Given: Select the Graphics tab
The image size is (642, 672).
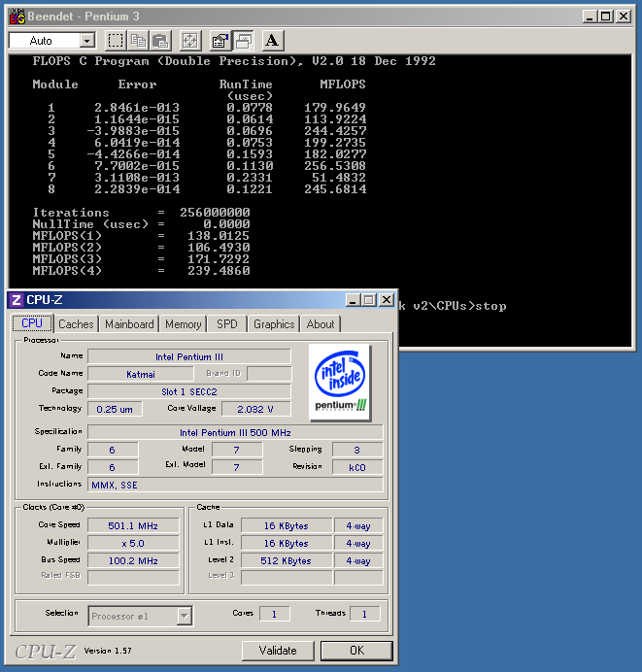Looking at the screenshot, I should [274, 324].
